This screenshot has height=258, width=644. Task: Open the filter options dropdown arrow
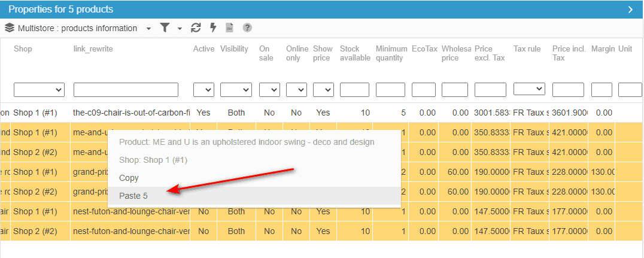[x=180, y=29]
